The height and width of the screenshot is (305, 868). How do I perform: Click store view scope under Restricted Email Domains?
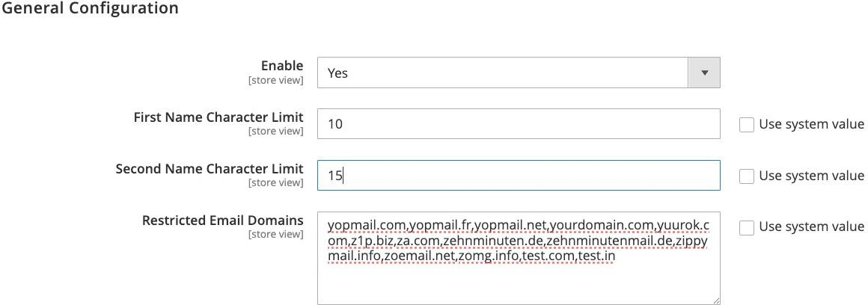(x=275, y=234)
